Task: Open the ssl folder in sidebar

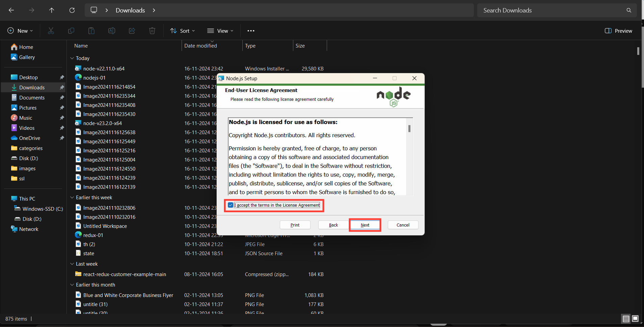Action: (22, 178)
